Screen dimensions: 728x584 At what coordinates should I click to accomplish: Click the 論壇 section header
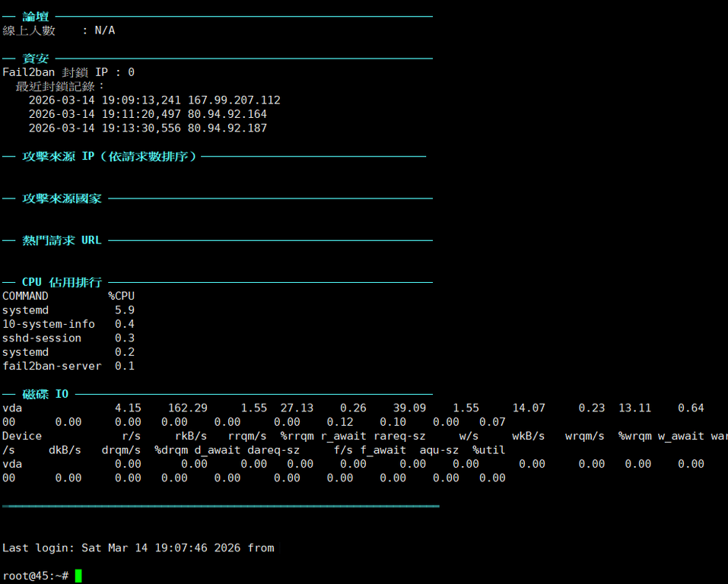pyautogui.click(x=36, y=16)
